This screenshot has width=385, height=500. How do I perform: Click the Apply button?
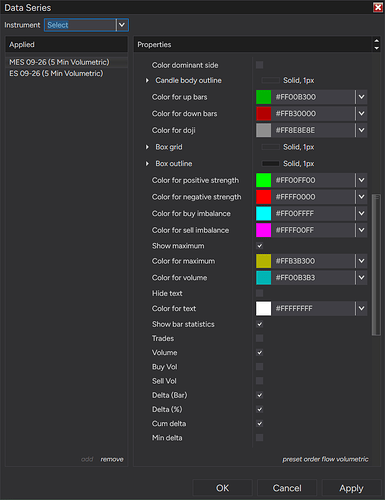tap(351, 488)
